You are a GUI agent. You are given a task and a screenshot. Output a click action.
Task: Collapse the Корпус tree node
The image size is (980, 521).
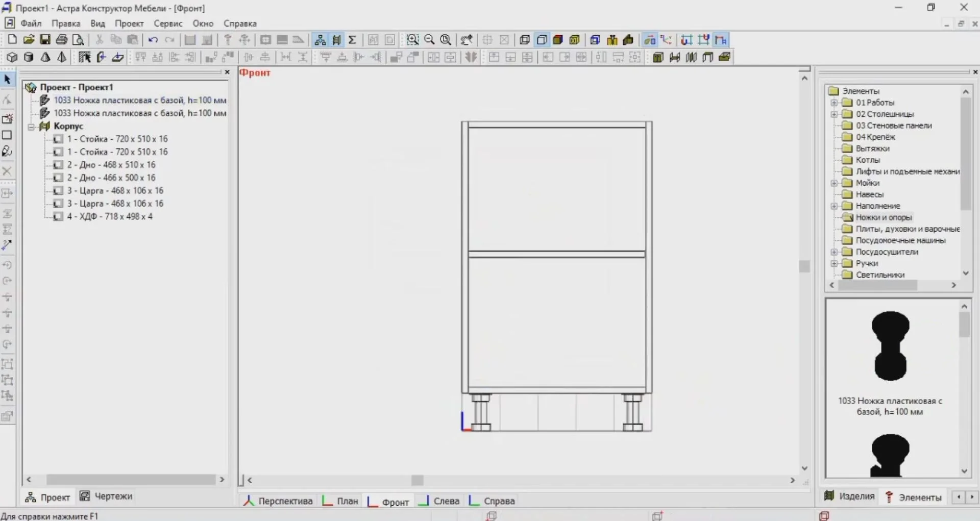coord(32,127)
